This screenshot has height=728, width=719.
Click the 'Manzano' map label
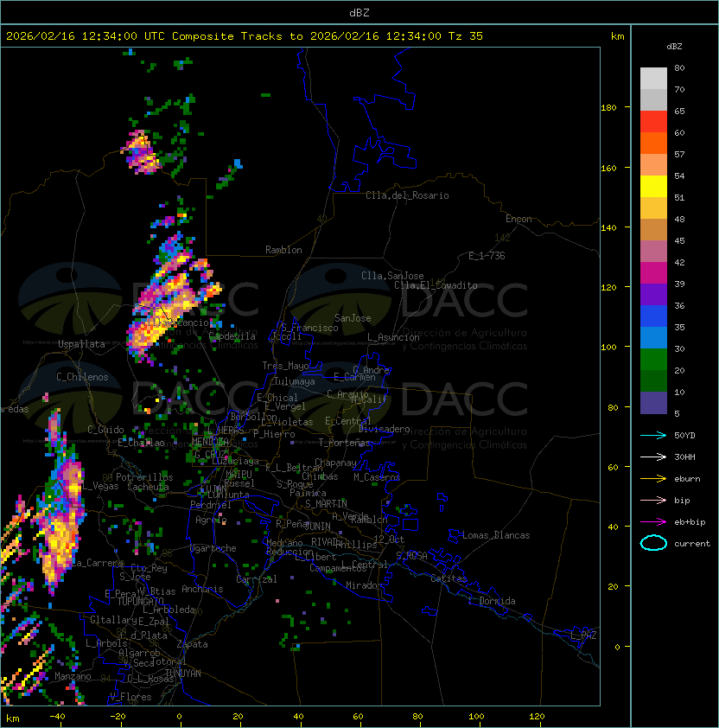tap(73, 676)
